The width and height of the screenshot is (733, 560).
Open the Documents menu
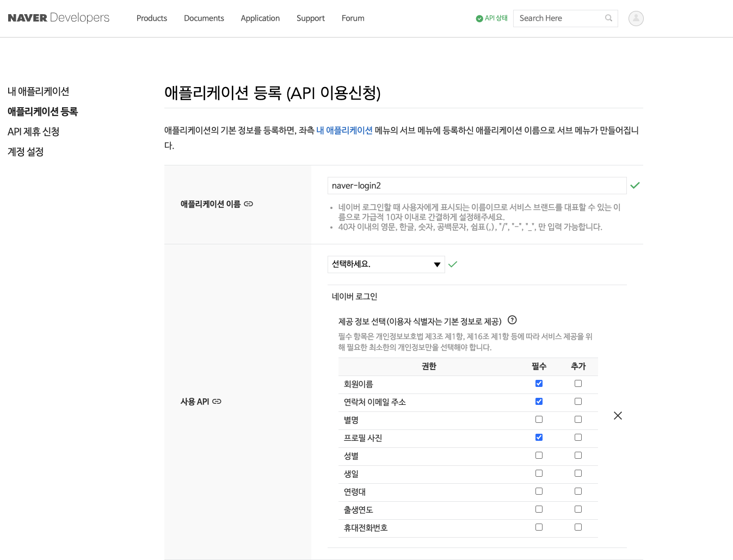pos(204,19)
